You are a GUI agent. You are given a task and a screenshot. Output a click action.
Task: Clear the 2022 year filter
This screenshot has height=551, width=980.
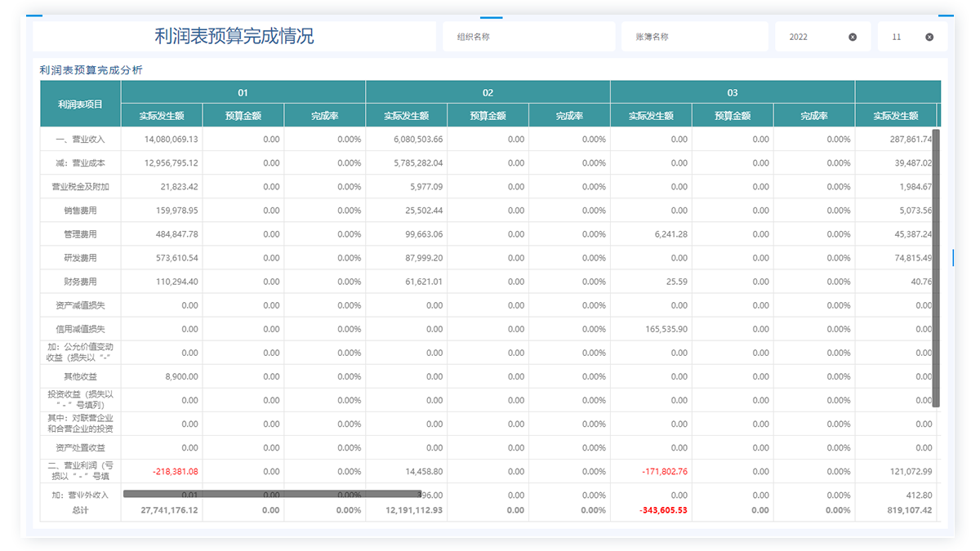[x=853, y=37]
